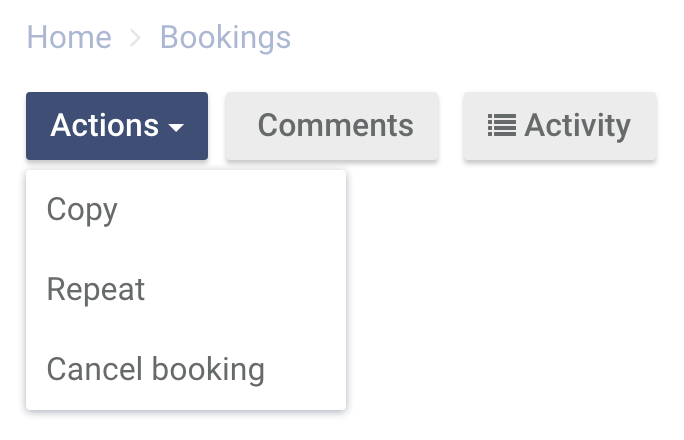Collapse the open Actions dropdown menu
The height and width of the screenshot is (440, 684).
point(117,126)
